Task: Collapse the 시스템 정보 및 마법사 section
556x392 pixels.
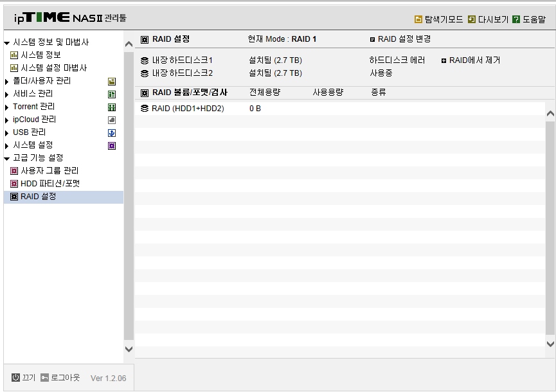Action: (6, 43)
